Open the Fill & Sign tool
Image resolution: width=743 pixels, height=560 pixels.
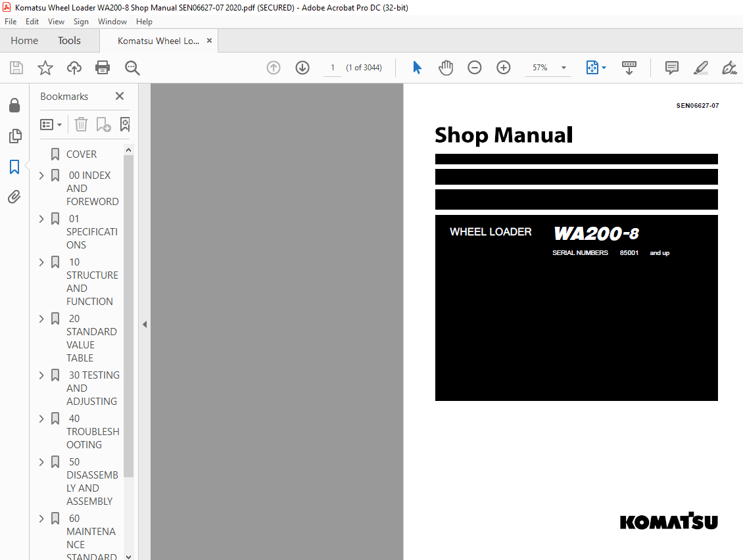pyautogui.click(x=729, y=68)
